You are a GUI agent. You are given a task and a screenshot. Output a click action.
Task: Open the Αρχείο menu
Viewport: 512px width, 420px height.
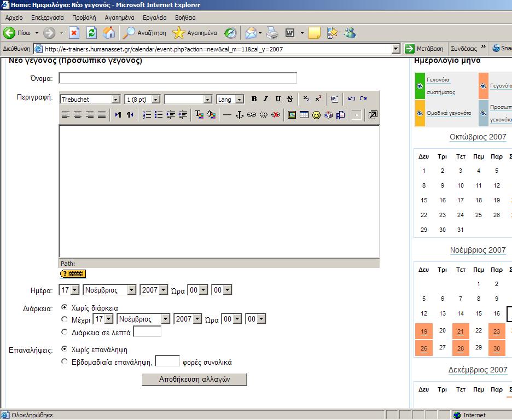click(14, 17)
